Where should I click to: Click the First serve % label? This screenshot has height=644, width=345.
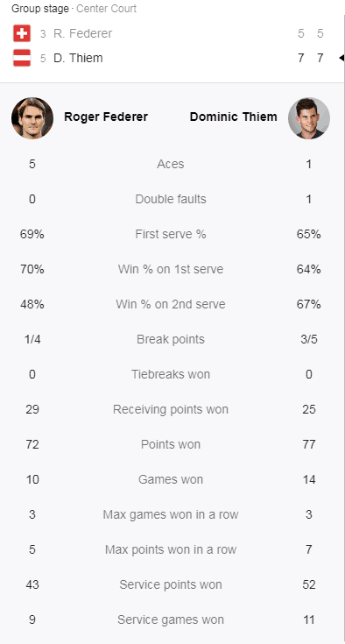tap(171, 234)
